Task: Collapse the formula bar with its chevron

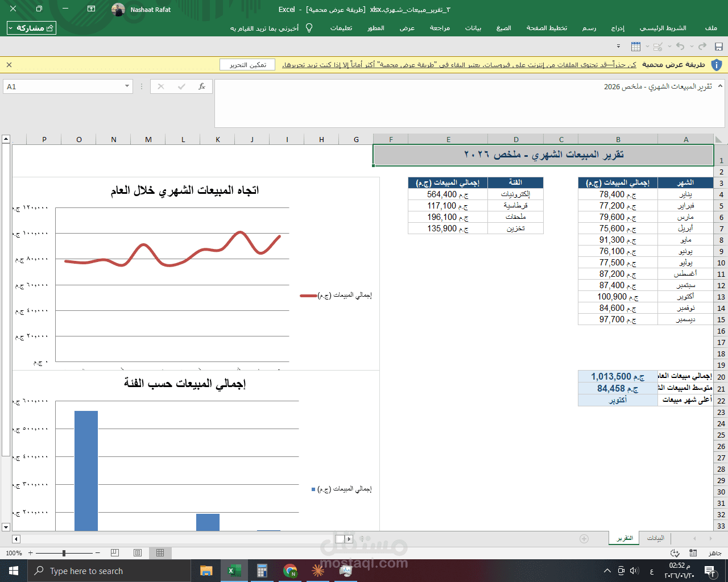Action: (720, 86)
